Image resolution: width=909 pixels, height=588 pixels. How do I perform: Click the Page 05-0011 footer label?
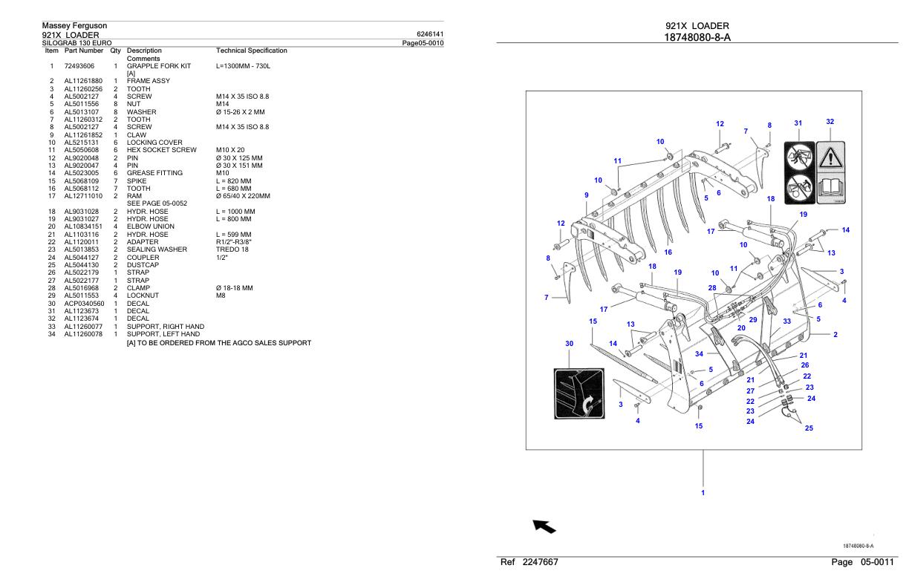[863, 563]
